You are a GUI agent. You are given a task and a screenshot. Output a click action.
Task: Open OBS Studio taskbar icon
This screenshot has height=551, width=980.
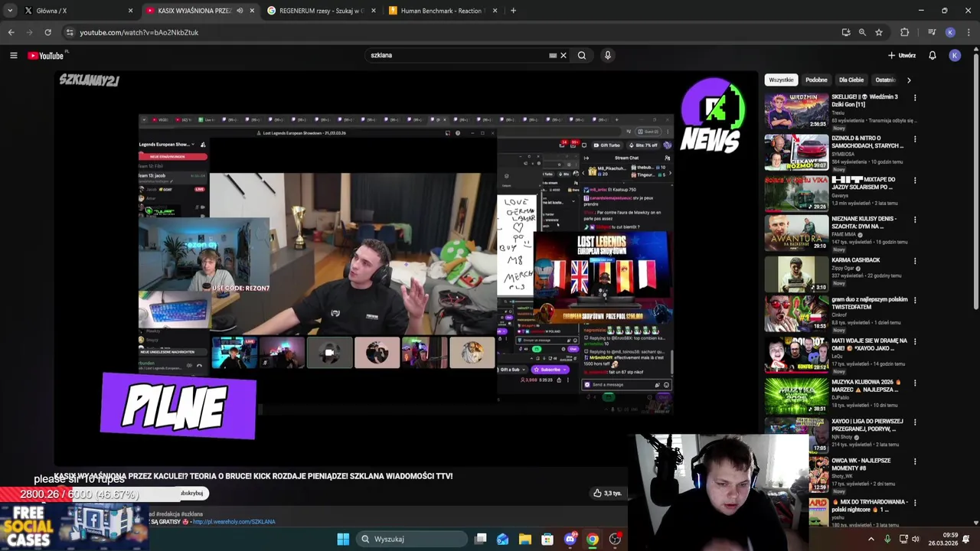(x=615, y=539)
